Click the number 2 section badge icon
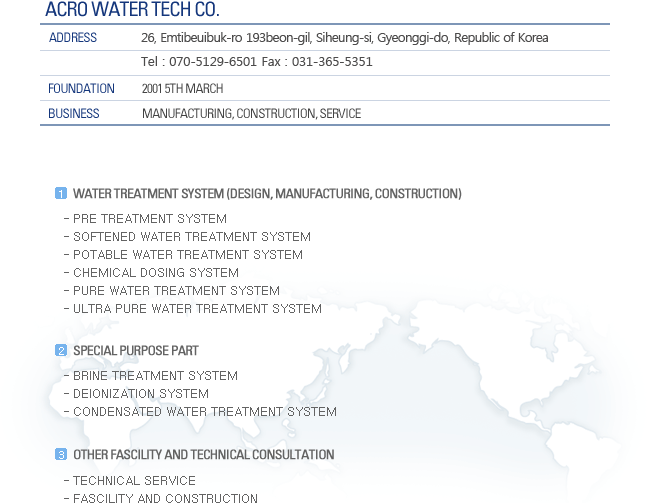Screen dimensions: 656x503 point(61,350)
